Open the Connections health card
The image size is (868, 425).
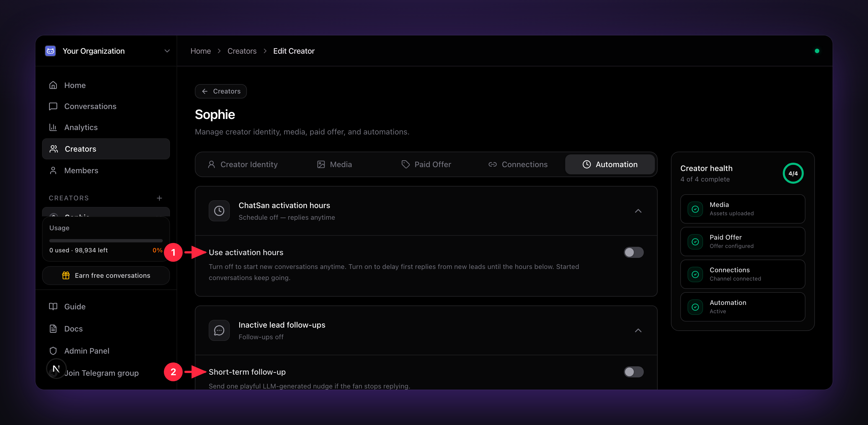click(743, 274)
